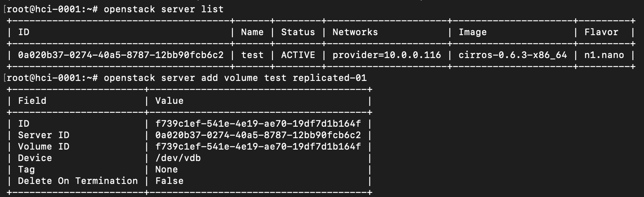
Task: Click the Status column header
Action: coord(298,32)
